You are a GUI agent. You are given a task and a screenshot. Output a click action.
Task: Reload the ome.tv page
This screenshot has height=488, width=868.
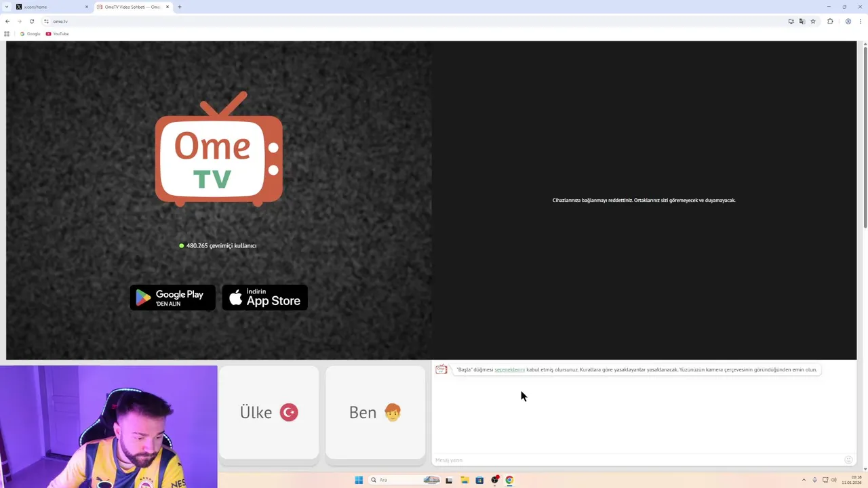pyautogui.click(x=32, y=21)
